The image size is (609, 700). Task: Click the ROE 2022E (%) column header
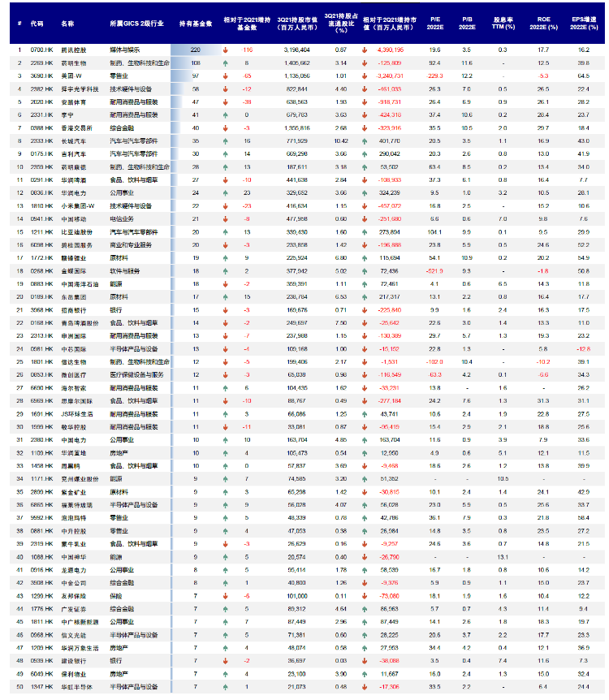tap(544, 24)
